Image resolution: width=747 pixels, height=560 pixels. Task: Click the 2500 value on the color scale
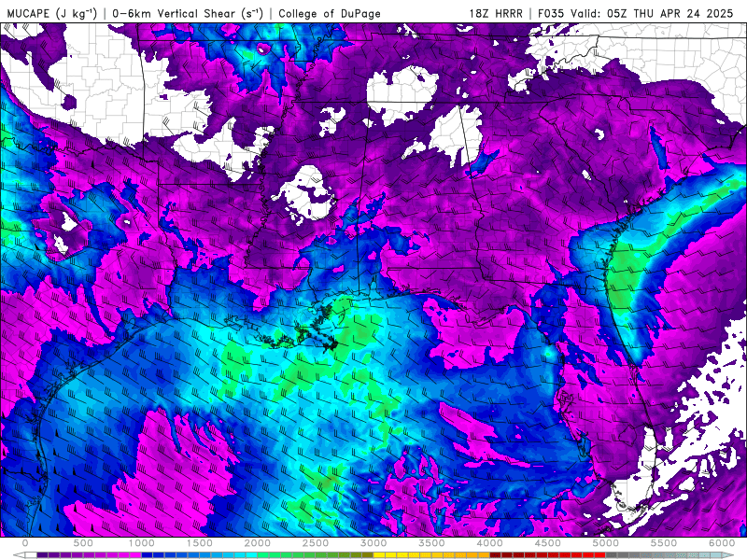click(316, 543)
